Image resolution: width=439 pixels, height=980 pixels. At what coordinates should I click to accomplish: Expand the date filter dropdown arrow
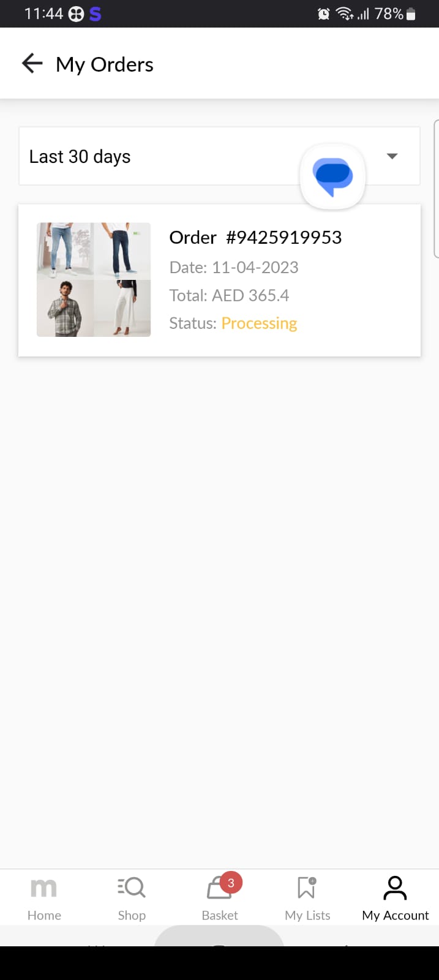[x=392, y=156]
